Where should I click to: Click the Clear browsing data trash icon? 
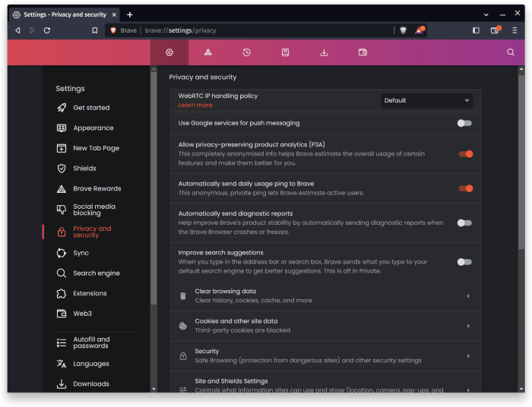(x=183, y=296)
